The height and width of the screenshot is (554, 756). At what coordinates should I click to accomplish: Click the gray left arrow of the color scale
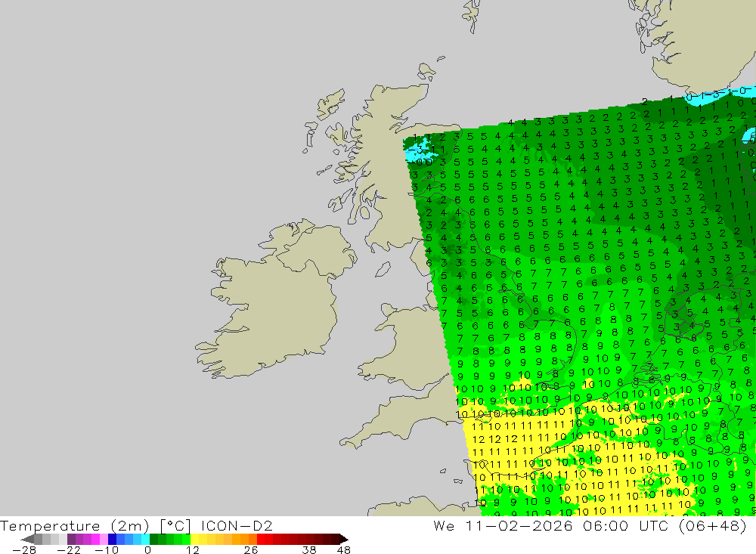point(27,540)
